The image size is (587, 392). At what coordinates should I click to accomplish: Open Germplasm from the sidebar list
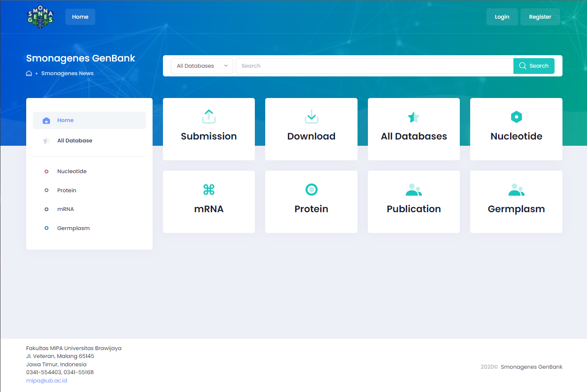(x=73, y=228)
